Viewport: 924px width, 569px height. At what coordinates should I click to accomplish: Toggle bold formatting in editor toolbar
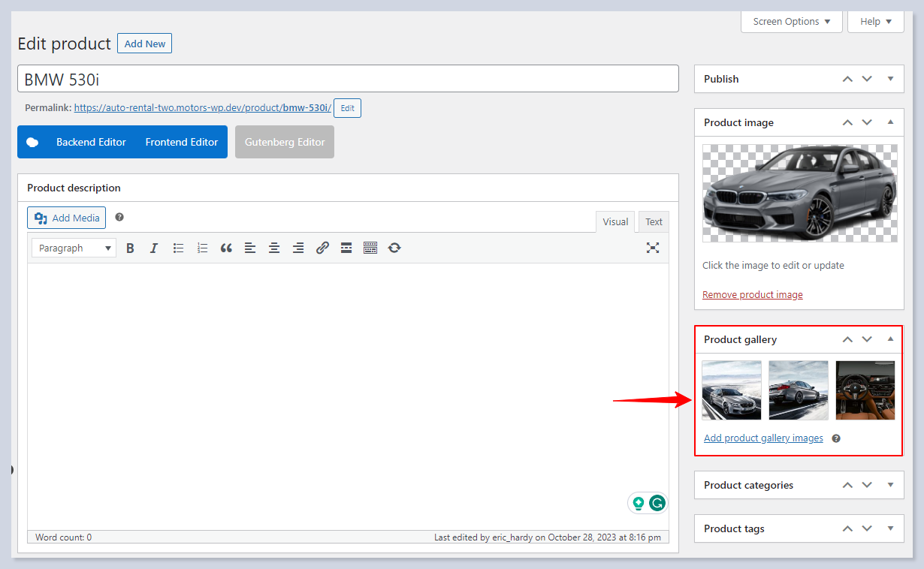130,248
